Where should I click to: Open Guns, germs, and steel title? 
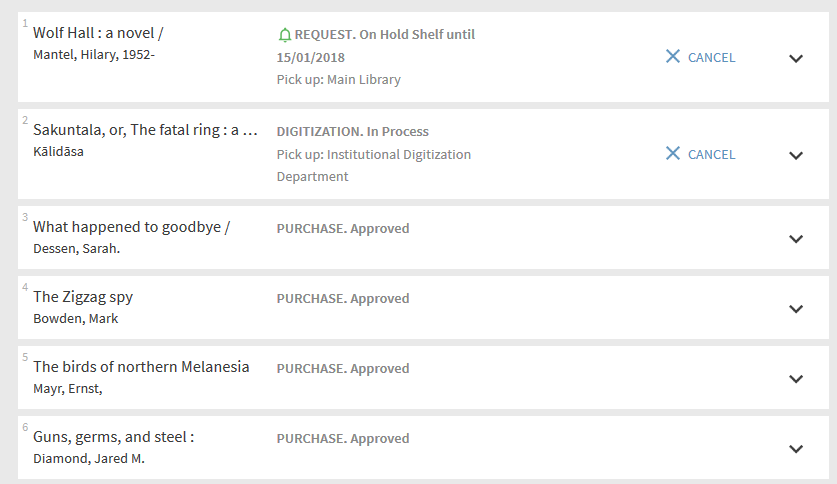coord(113,437)
